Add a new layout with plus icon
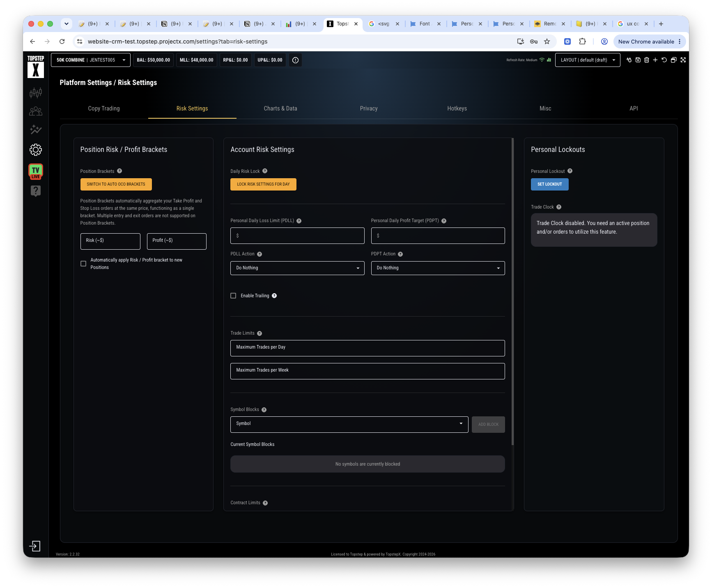This screenshot has width=712, height=588. (x=655, y=60)
